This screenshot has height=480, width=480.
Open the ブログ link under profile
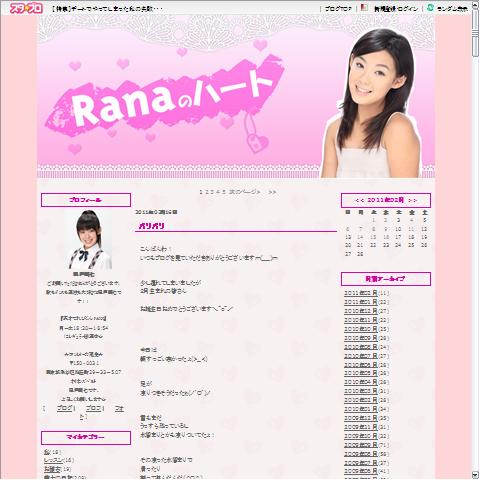(64, 408)
